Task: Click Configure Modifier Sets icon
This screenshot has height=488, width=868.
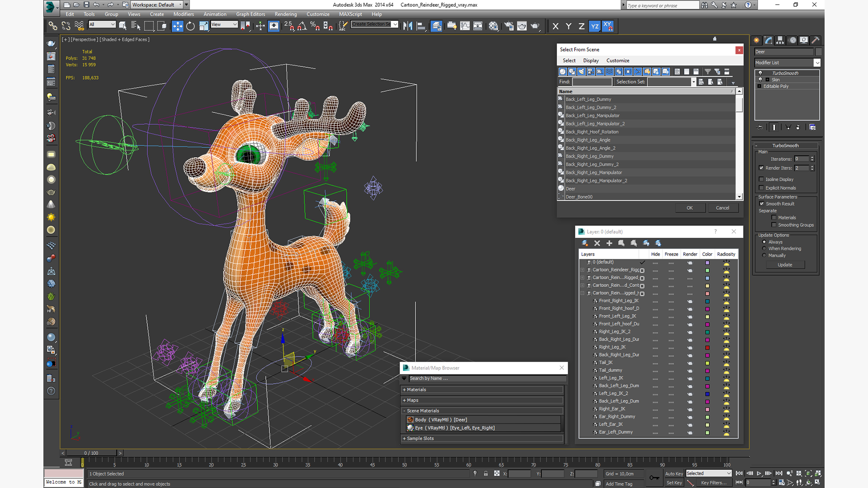Action: tap(812, 127)
